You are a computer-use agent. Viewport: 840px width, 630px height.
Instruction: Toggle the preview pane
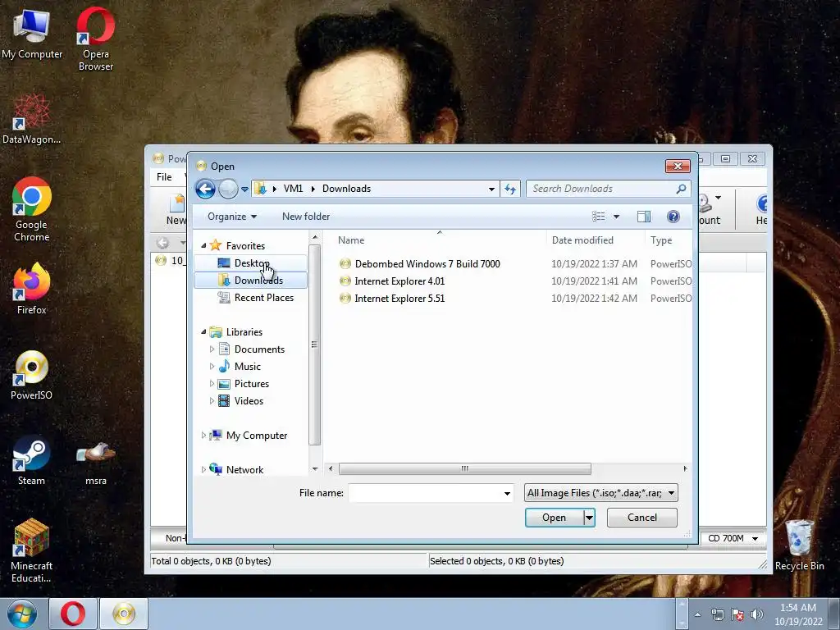pos(644,217)
